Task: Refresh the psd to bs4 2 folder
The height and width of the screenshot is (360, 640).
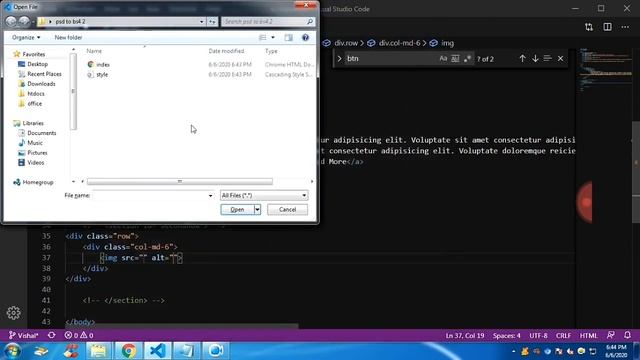Action: pos(212,22)
